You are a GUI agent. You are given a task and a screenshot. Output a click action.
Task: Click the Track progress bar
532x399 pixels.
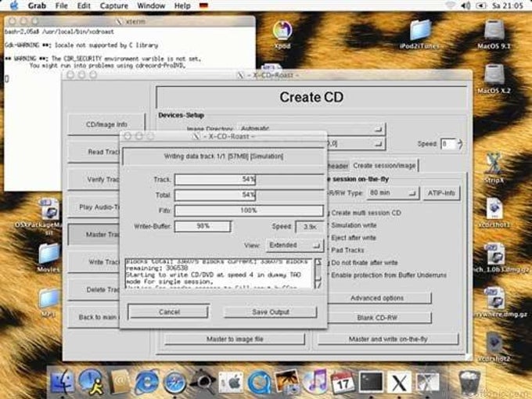[x=249, y=179]
